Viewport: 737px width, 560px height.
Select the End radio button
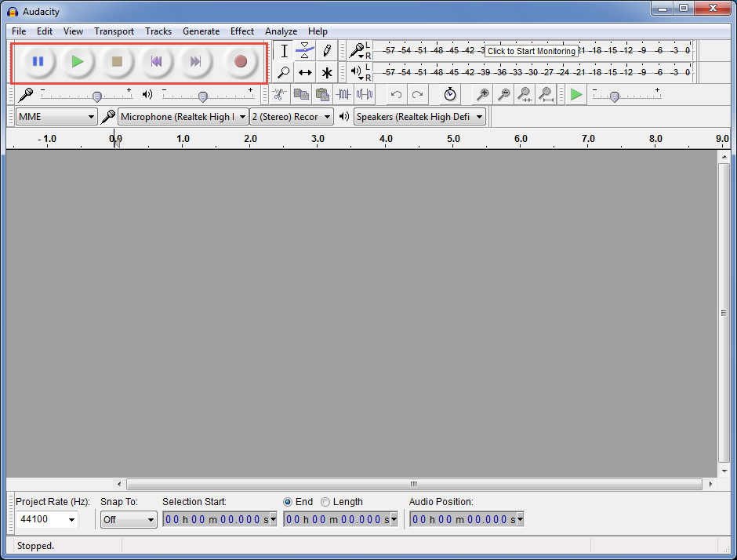(288, 502)
